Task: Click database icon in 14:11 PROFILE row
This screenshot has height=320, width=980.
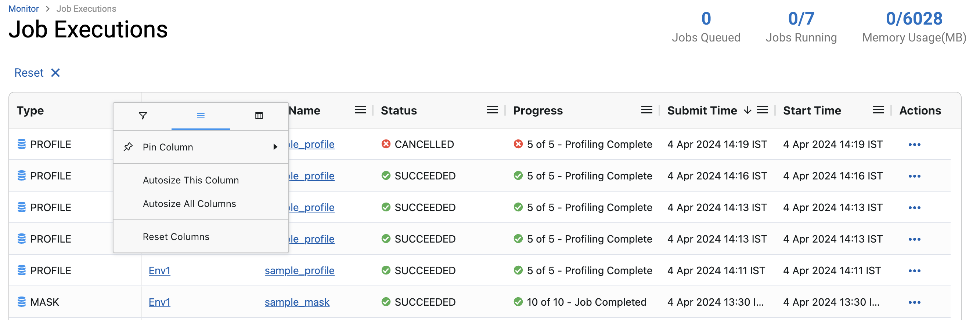Action: [22, 270]
